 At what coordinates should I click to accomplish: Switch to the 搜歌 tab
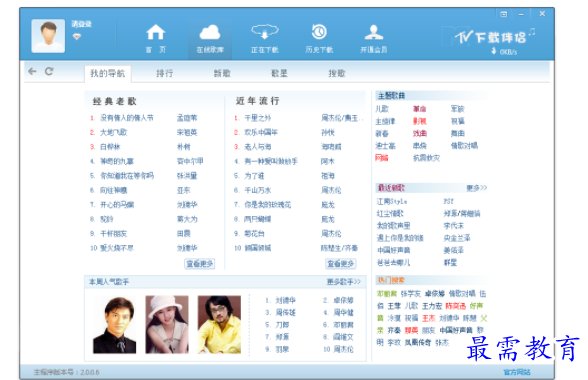337,73
